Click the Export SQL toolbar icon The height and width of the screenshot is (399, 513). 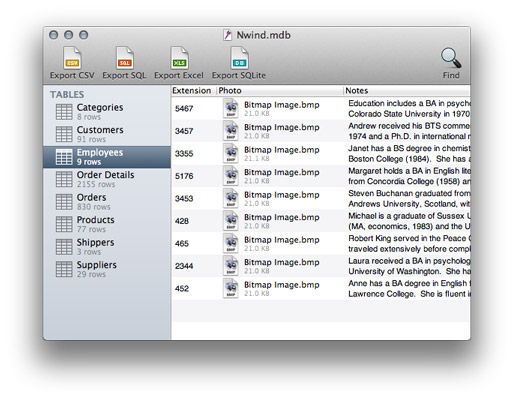125,58
